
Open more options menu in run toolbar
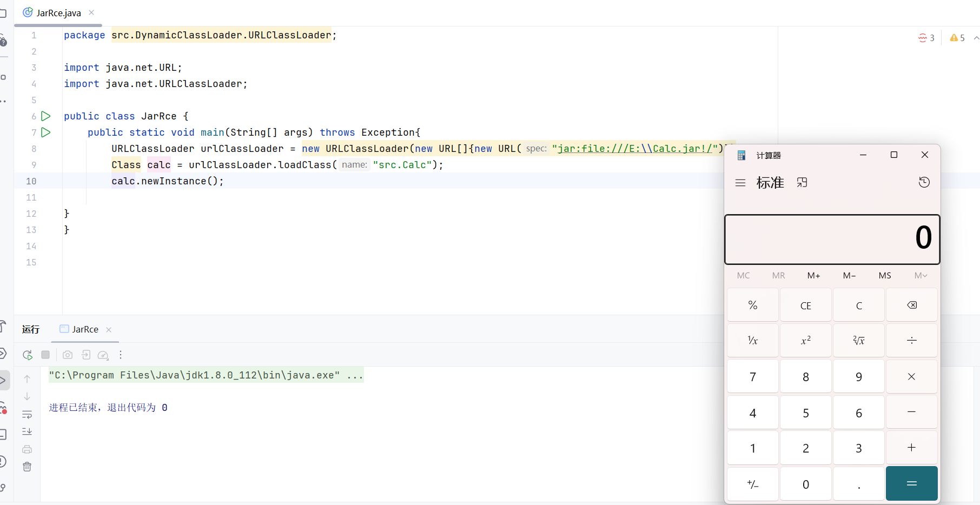(121, 355)
